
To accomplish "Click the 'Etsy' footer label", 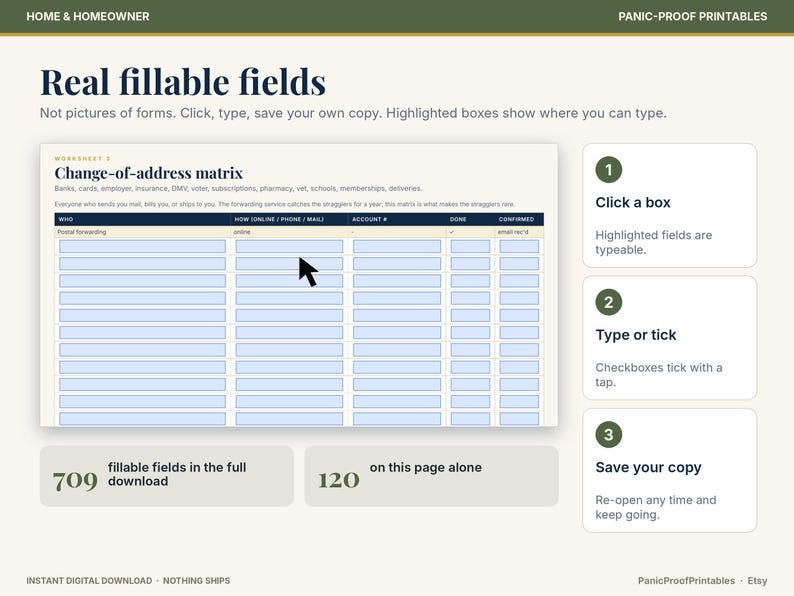I will click(x=757, y=581).
